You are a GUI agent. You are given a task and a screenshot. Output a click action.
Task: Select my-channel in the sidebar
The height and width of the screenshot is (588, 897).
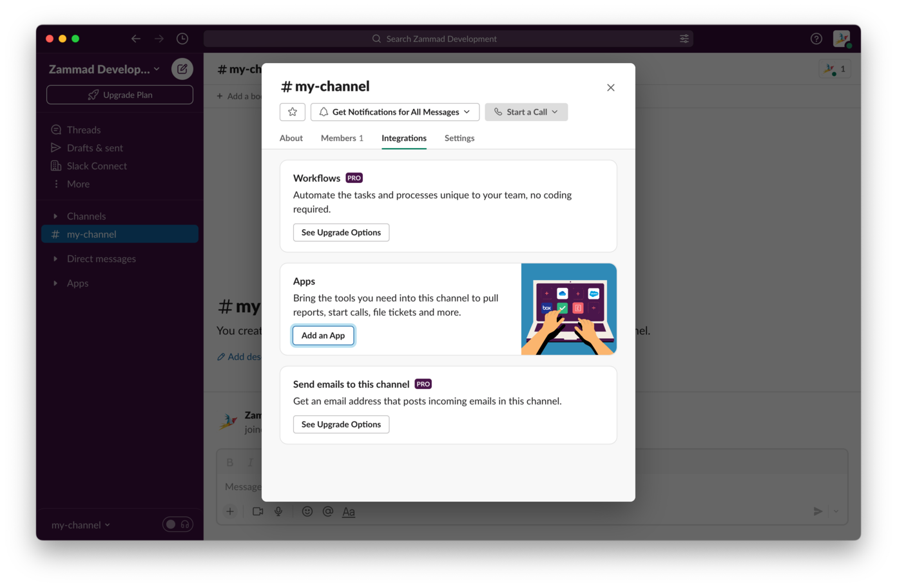pos(120,234)
